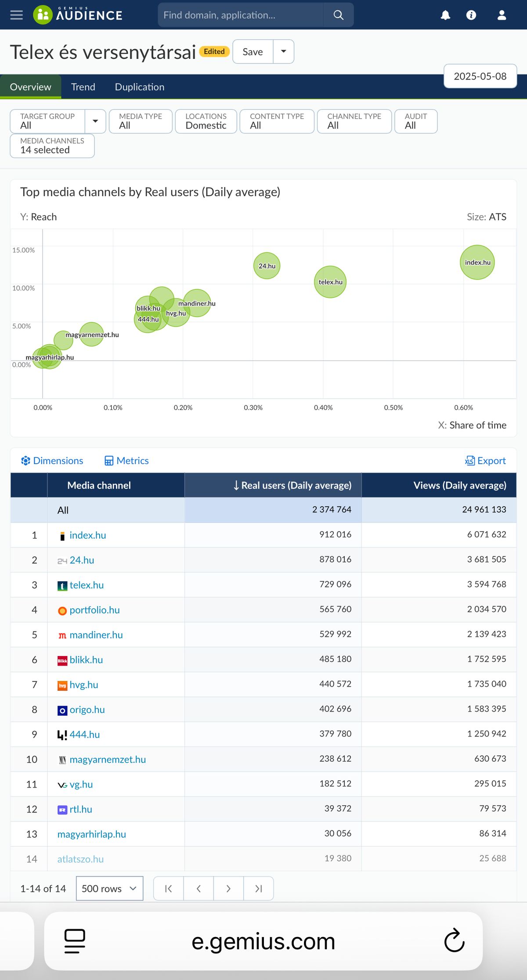
Task: Switch to the Duplication tab
Action: (140, 87)
